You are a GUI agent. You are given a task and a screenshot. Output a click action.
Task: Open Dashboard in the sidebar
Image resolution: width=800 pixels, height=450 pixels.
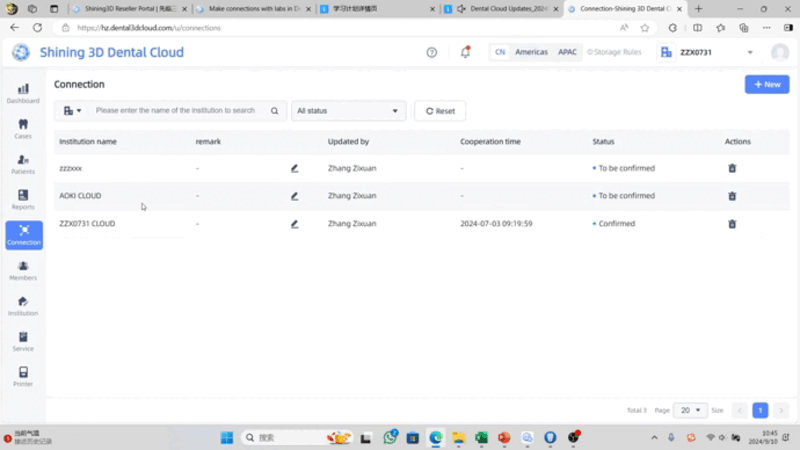23,93
